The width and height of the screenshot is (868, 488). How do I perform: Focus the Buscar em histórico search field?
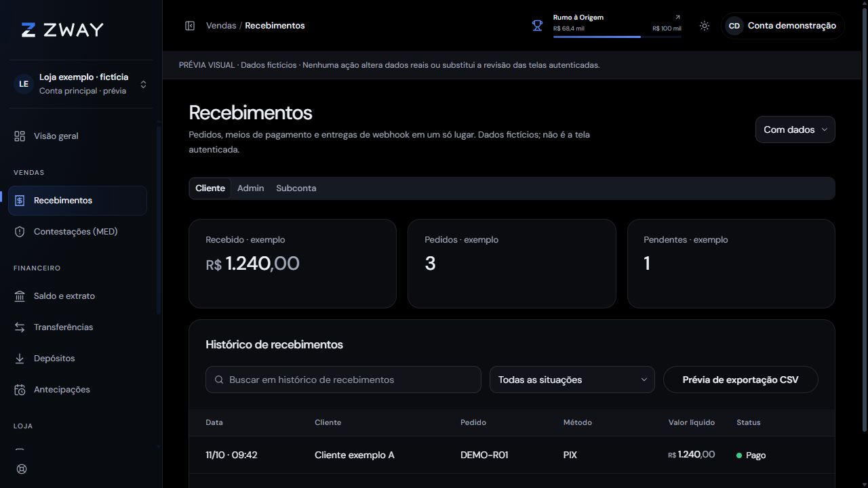(343, 380)
